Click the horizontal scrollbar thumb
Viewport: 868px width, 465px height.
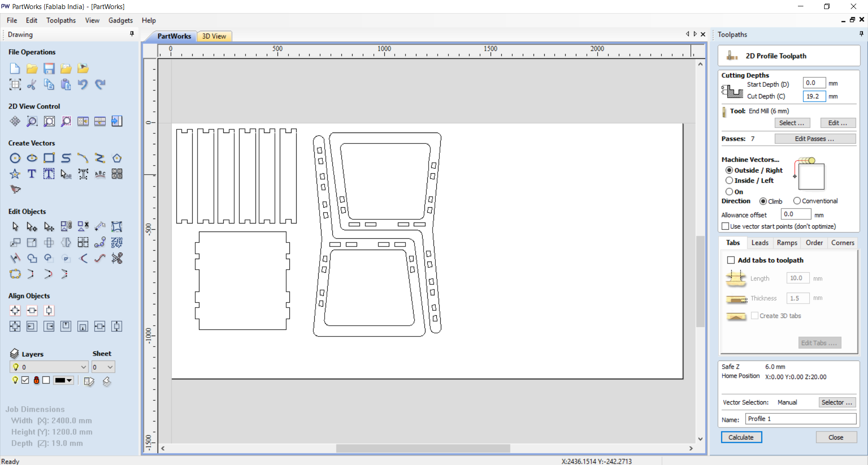click(423, 448)
